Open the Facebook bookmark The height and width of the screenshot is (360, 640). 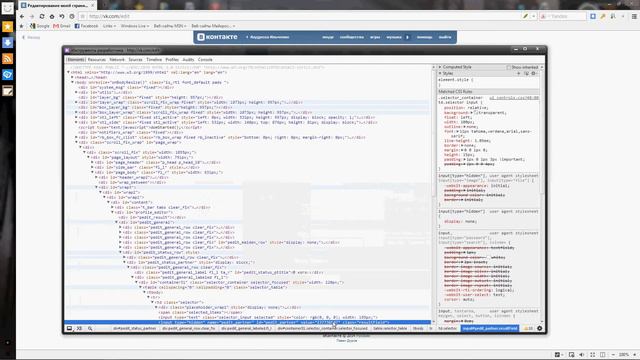[x=86, y=26]
